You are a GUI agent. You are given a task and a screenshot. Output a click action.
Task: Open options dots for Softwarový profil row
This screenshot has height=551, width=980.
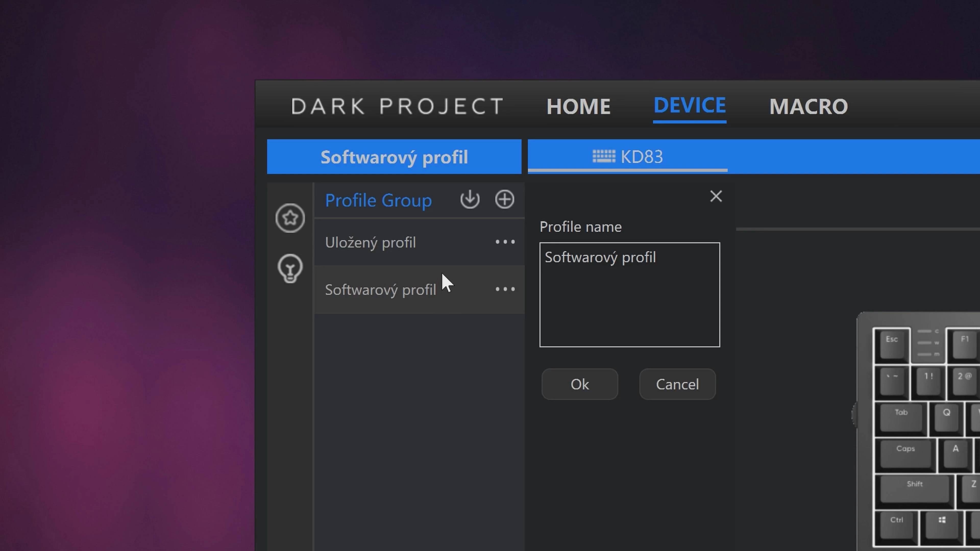point(505,289)
